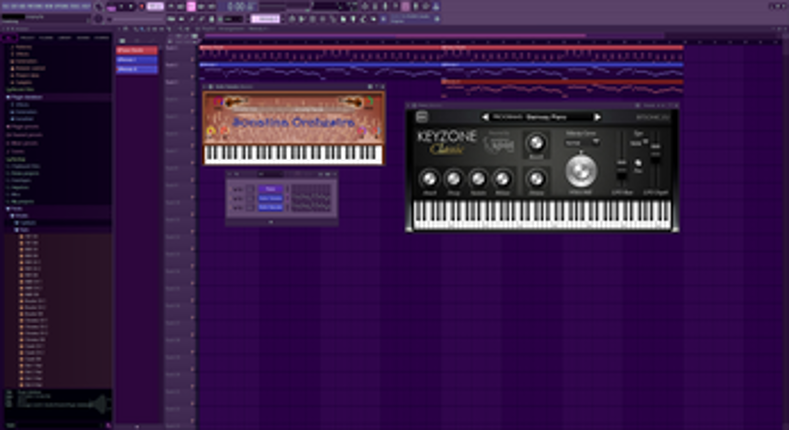Mute playlist Track 1
789x430 pixels.
pyautogui.click(x=193, y=59)
